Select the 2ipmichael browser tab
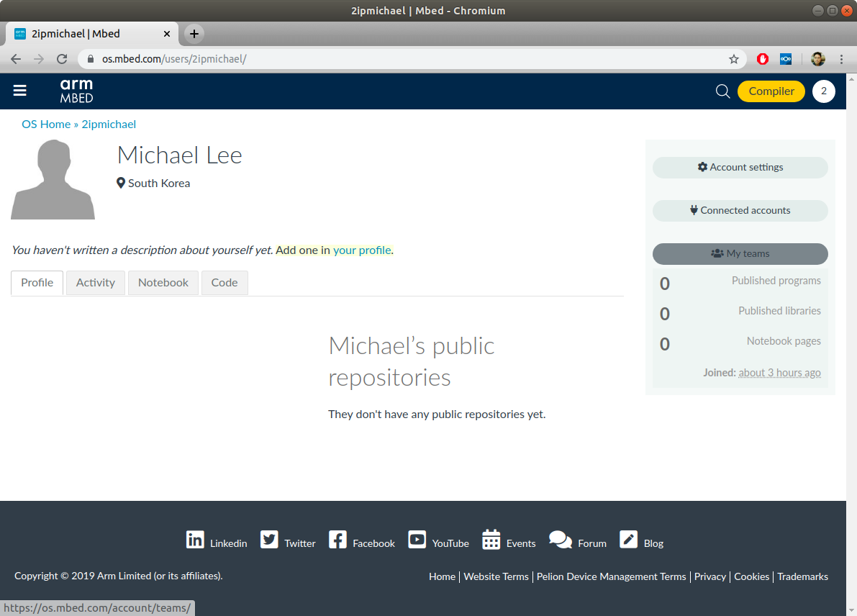857x616 pixels. pyautogui.click(x=92, y=34)
